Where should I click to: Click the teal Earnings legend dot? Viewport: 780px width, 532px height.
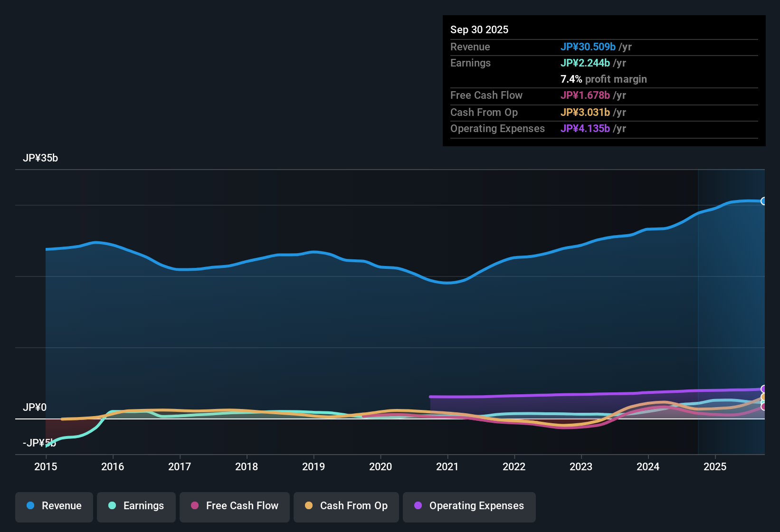coord(112,506)
